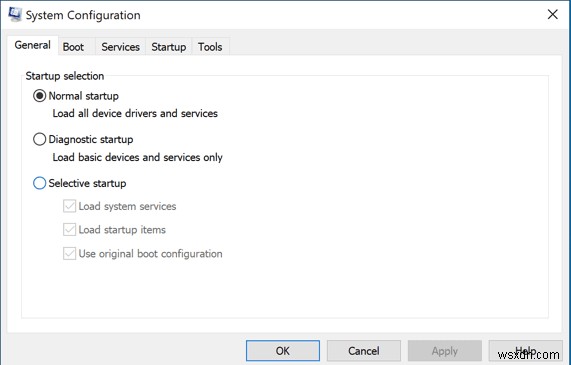Confirm with the OK button
This screenshot has width=571, height=365.
click(x=283, y=351)
